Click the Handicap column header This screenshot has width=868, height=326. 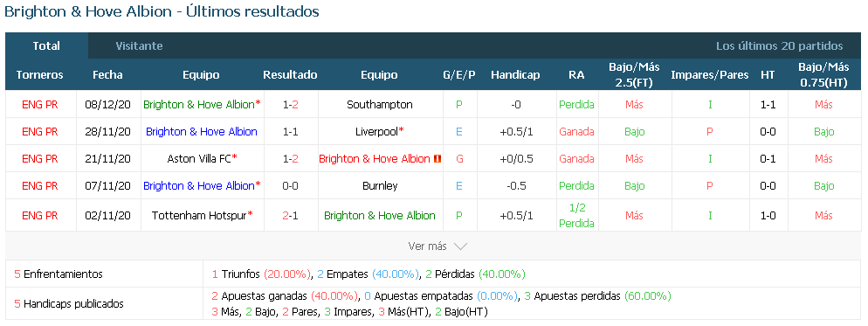pos(515,75)
